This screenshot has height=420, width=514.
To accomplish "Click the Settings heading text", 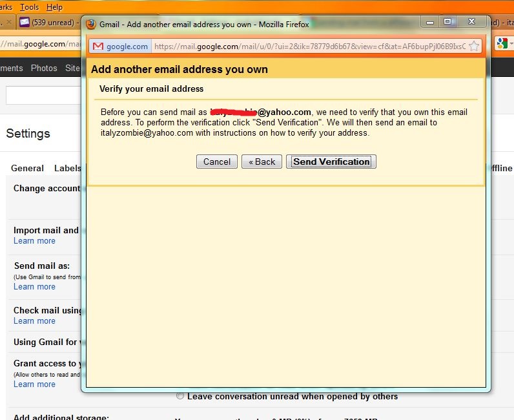I will [28, 133].
